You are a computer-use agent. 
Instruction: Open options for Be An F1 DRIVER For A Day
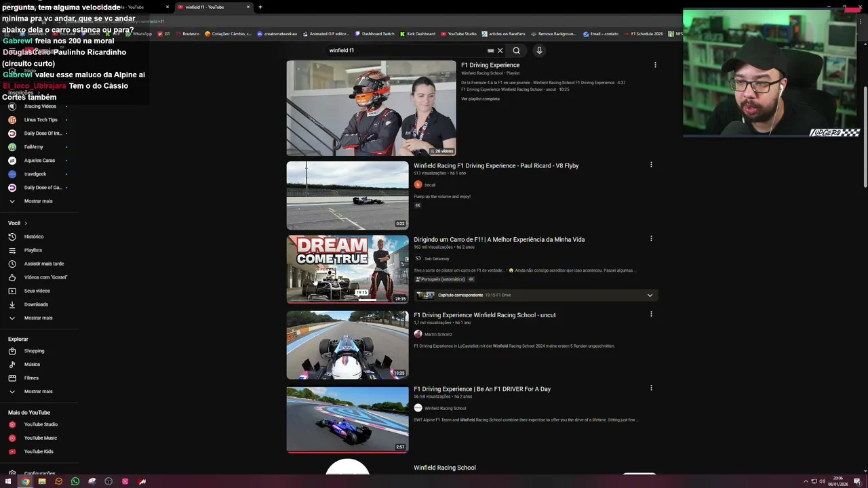click(651, 388)
